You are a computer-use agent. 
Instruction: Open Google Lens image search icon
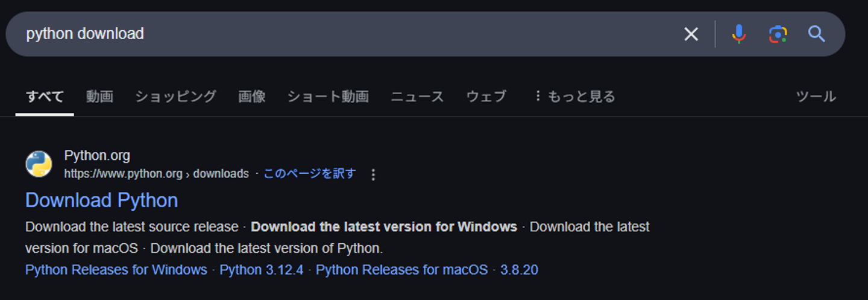778,34
